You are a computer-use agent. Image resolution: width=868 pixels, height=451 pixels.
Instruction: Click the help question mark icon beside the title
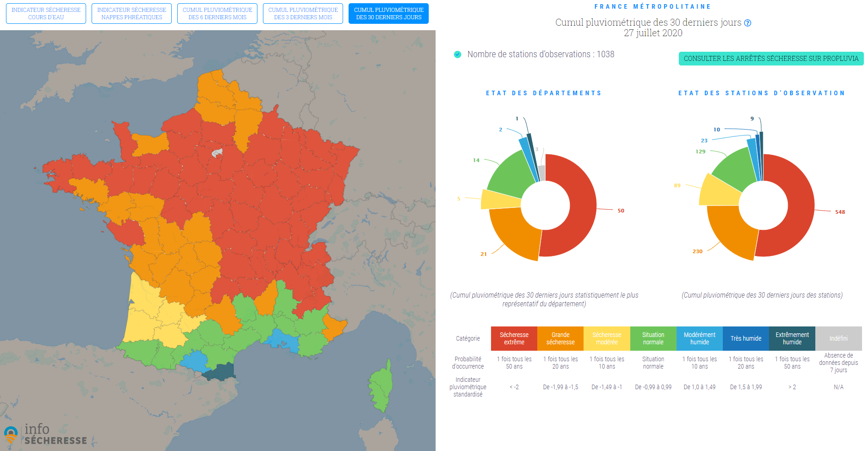(748, 23)
